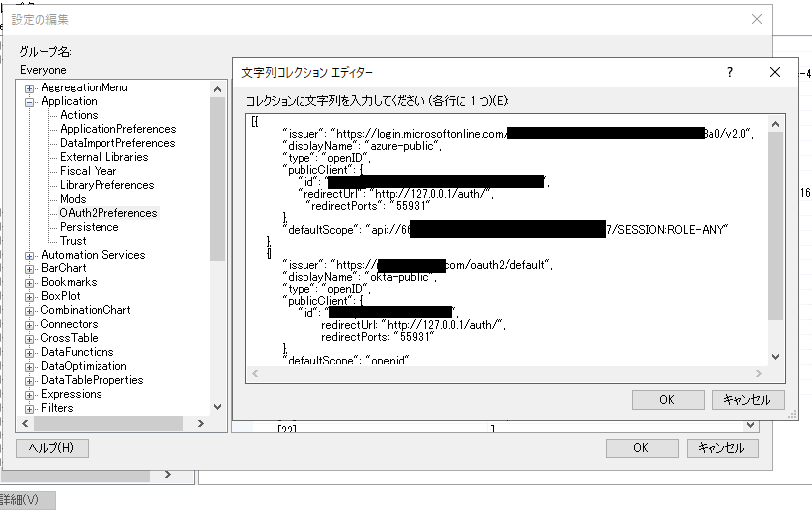Click OK in the string collection editor
812x519 pixels.
668,400
